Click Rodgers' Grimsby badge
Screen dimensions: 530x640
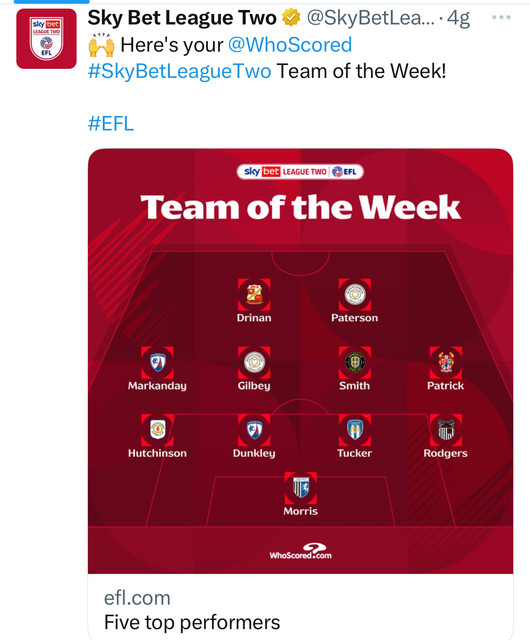(x=445, y=430)
